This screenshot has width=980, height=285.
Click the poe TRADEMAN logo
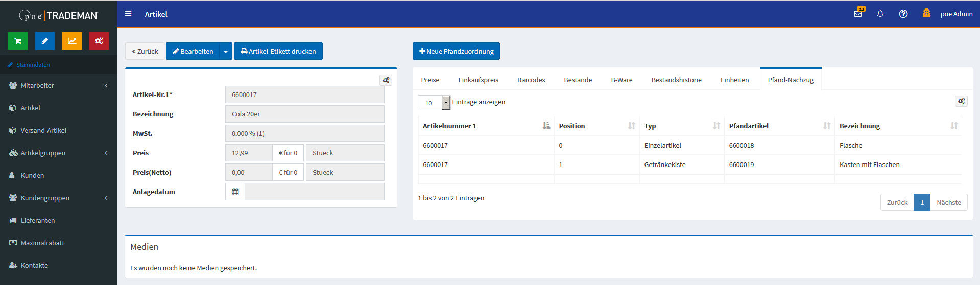(59, 15)
